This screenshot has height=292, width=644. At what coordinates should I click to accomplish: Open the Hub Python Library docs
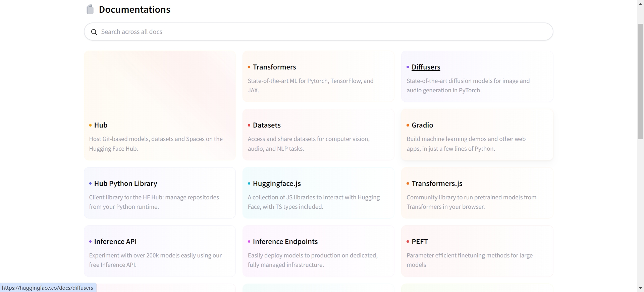(x=125, y=184)
